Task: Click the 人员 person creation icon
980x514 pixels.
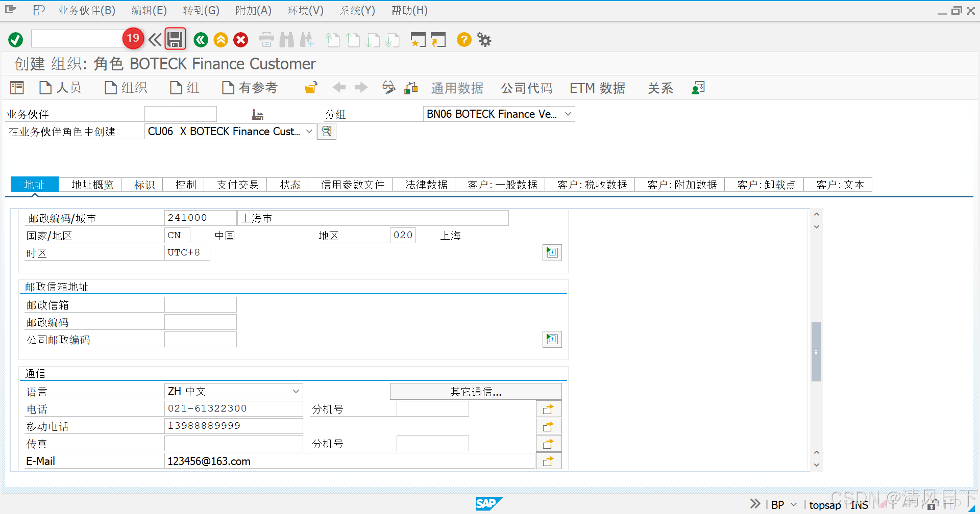Action: point(60,87)
